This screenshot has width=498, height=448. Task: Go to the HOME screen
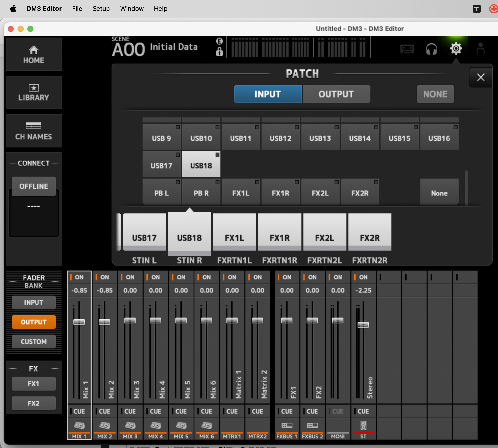click(34, 55)
